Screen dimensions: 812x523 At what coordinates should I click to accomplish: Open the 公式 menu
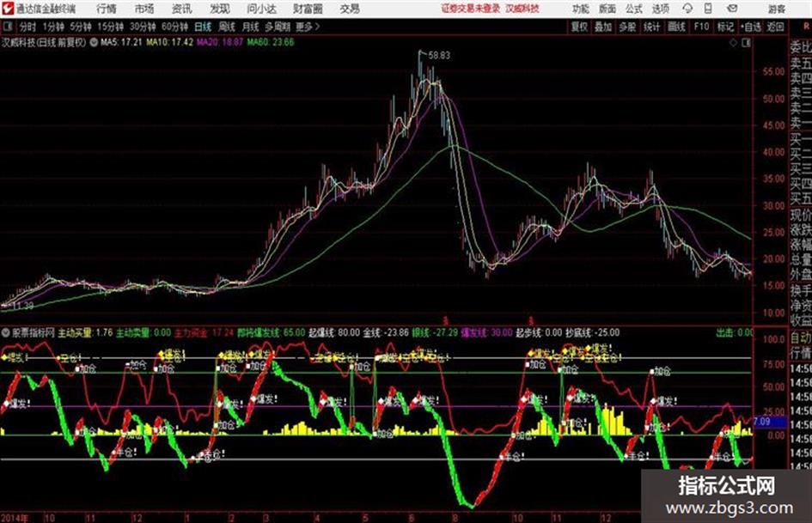tap(634, 9)
